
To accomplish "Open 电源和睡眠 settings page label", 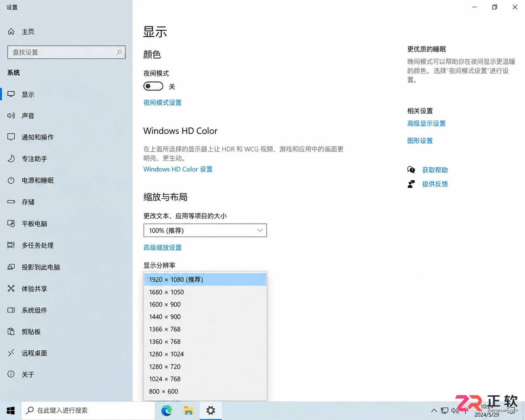I will click(37, 180).
